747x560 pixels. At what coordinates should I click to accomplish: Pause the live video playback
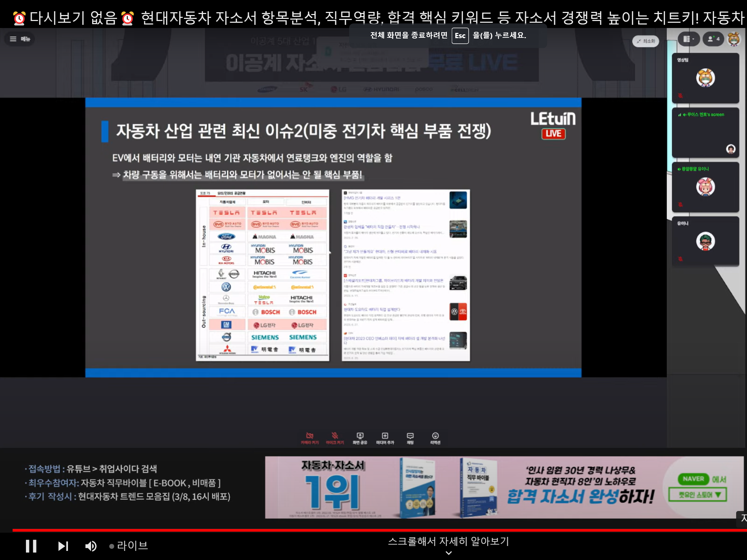coord(31,546)
